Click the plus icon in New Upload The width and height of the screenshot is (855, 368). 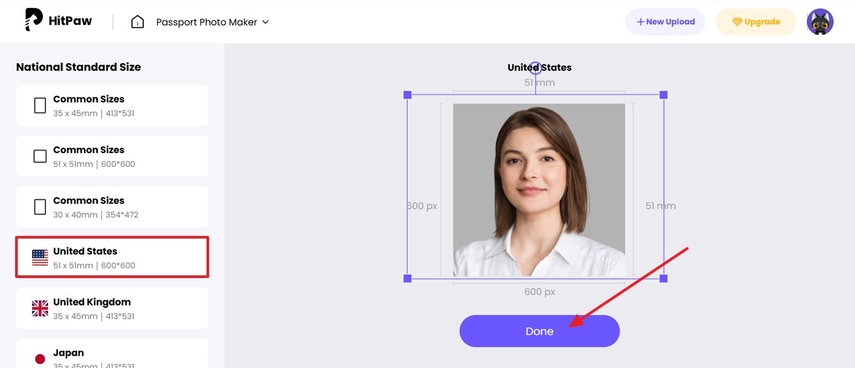click(640, 22)
